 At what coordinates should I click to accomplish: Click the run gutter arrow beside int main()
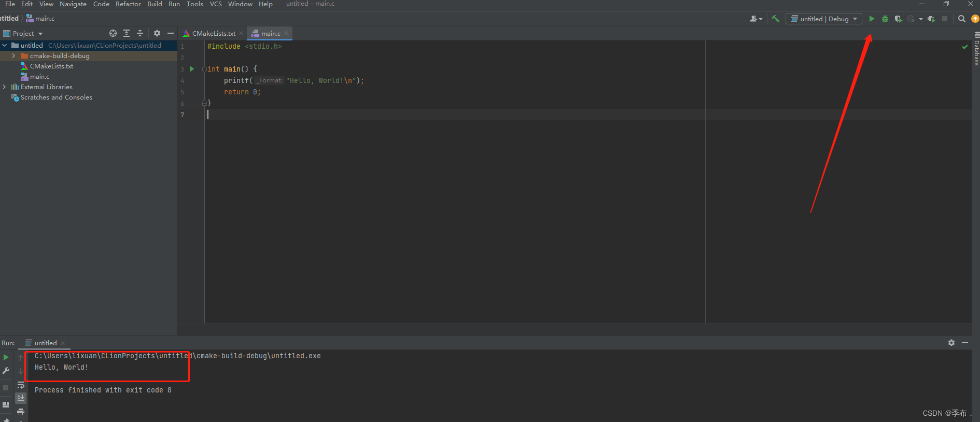pyautogui.click(x=192, y=69)
